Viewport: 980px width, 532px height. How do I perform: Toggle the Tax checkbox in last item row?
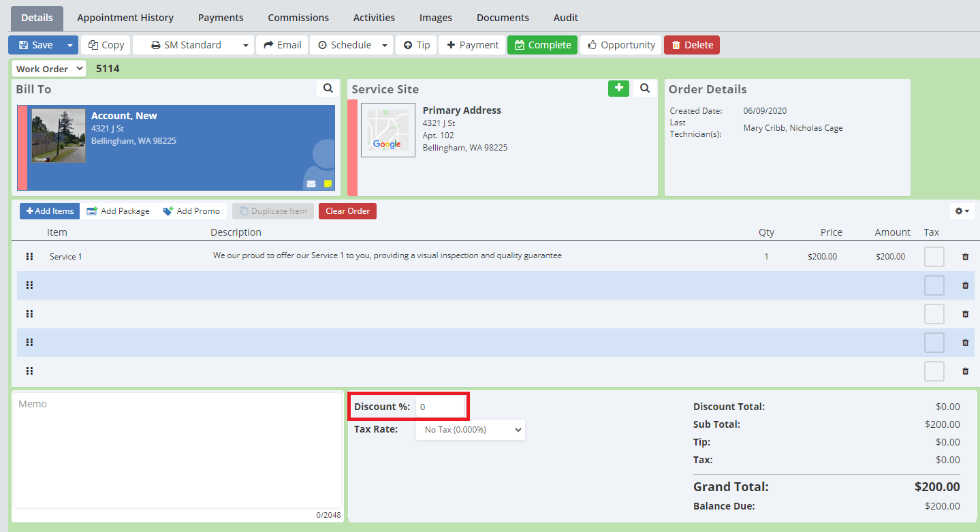(934, 371)
